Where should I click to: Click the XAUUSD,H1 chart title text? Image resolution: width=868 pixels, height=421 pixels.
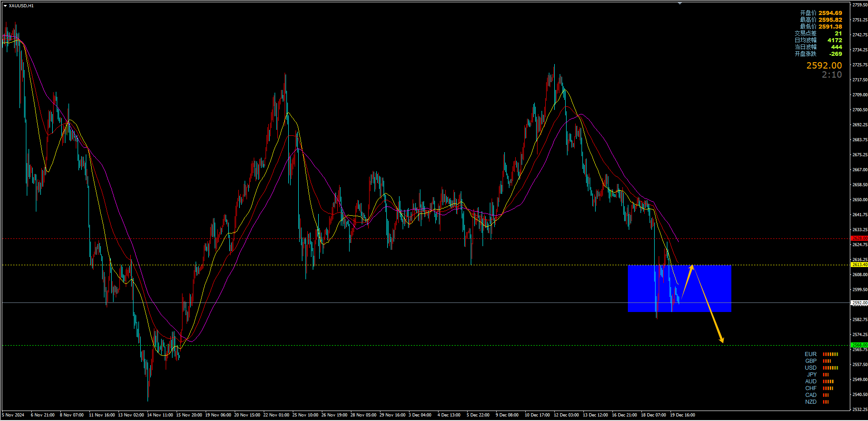point(21,6)
